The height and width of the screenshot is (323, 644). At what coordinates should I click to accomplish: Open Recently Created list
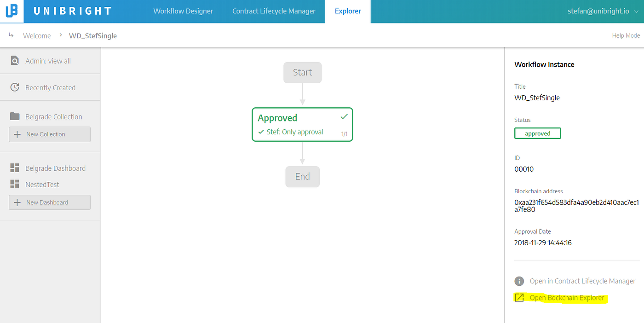(50, 87)
